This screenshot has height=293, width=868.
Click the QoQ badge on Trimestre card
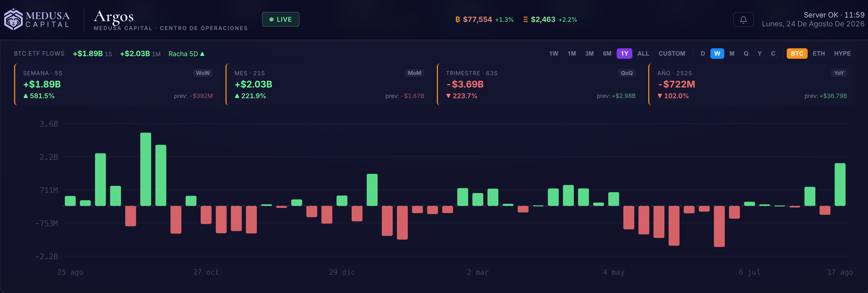tap(626, 73)
